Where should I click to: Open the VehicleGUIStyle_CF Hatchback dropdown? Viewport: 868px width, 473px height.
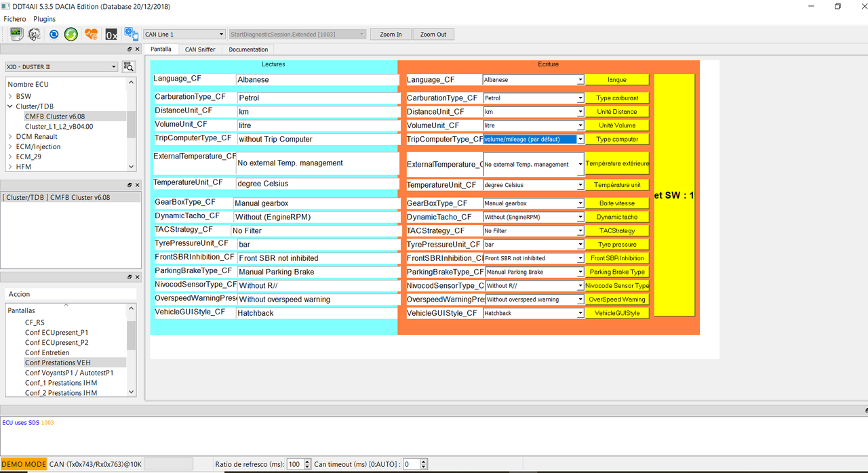click(x=533, y=313)
